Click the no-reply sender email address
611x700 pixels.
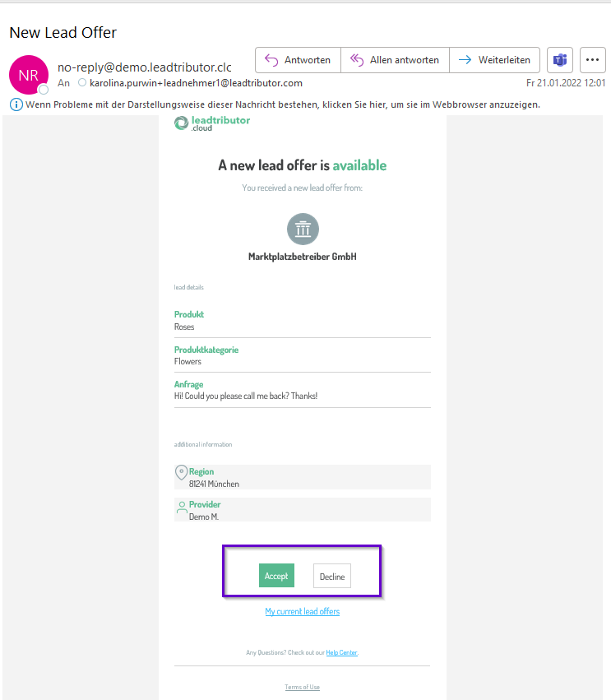tap(145, 67)
